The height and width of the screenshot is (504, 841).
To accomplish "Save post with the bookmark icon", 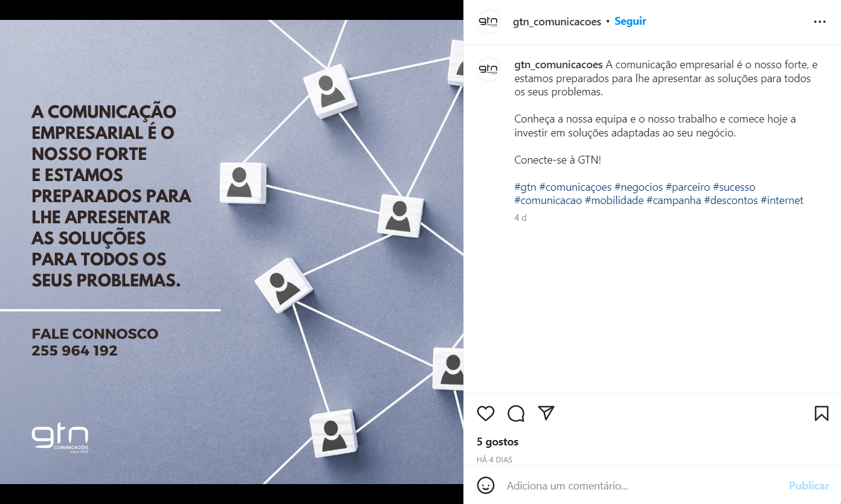I will 821,413.
